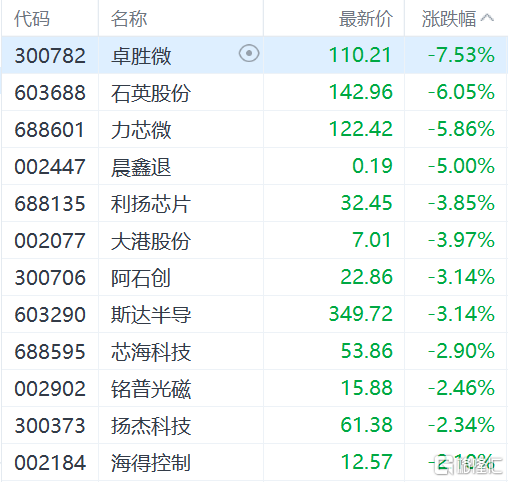Open stock name 石英股份
509x482 pixels.
[151, 93]
